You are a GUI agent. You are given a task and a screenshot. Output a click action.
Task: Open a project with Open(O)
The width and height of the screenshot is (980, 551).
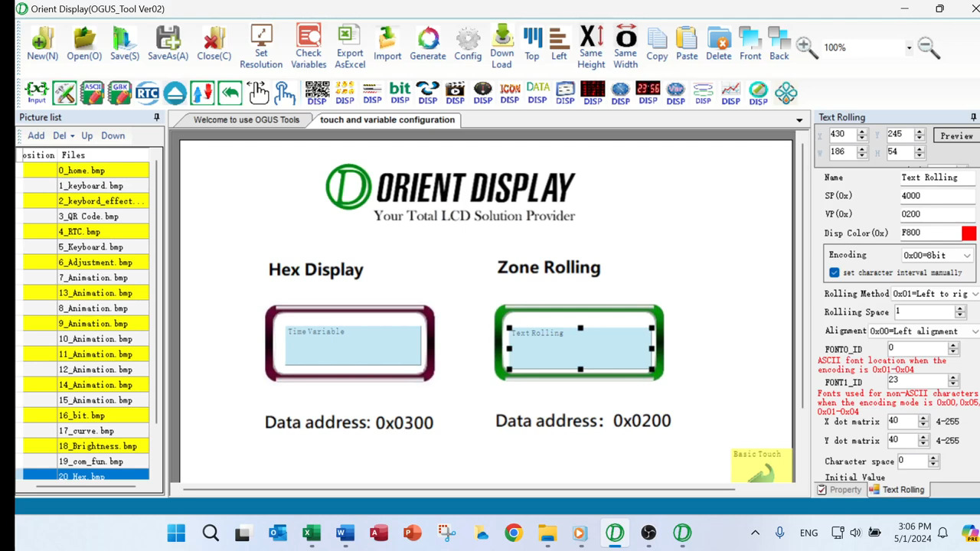click(x=84, y=44)
